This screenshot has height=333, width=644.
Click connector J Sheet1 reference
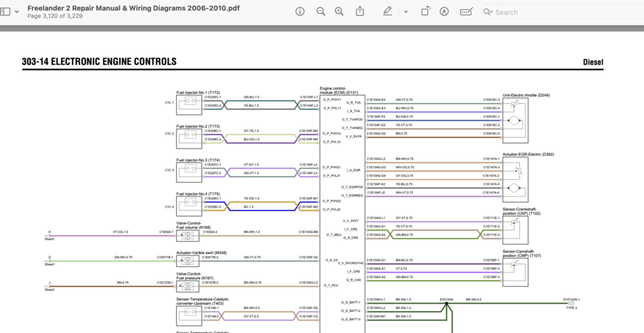pos(50,286)
